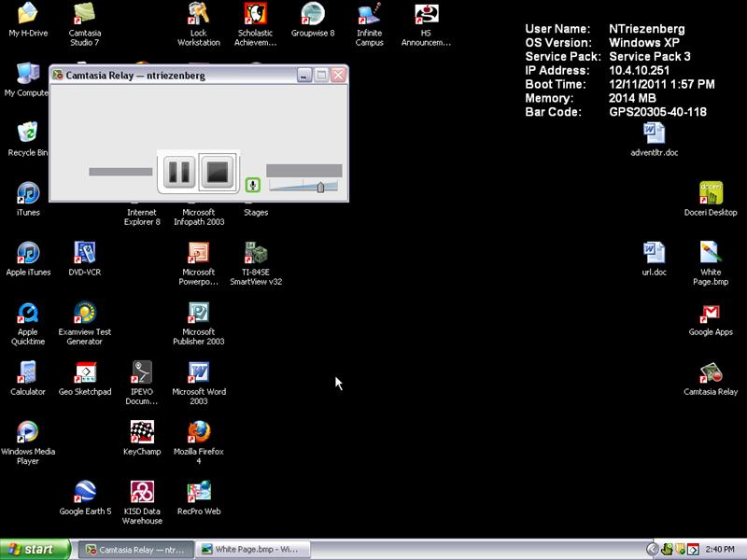Expand hidden system tray icons arrow
This screenshot has height=560, width=747.
(652, 550)
